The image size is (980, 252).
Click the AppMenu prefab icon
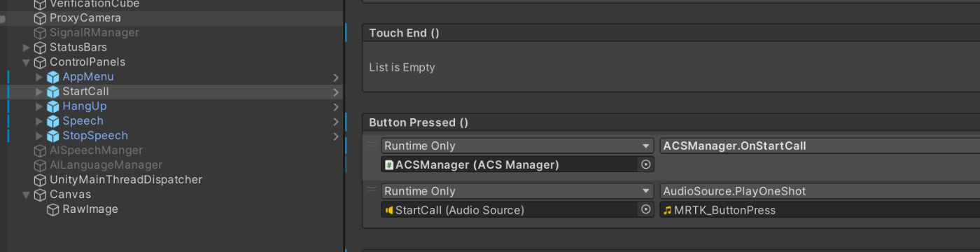point(53,77)
